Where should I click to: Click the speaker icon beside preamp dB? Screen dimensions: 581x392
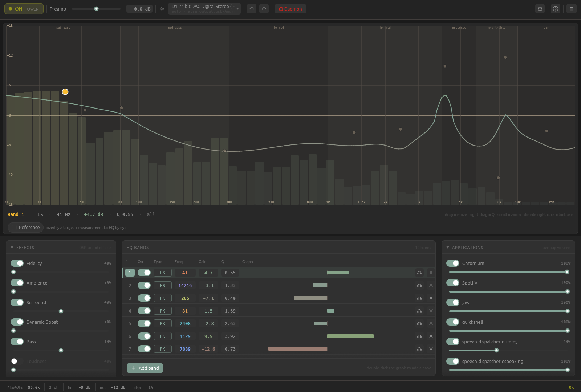click(162, 9)
